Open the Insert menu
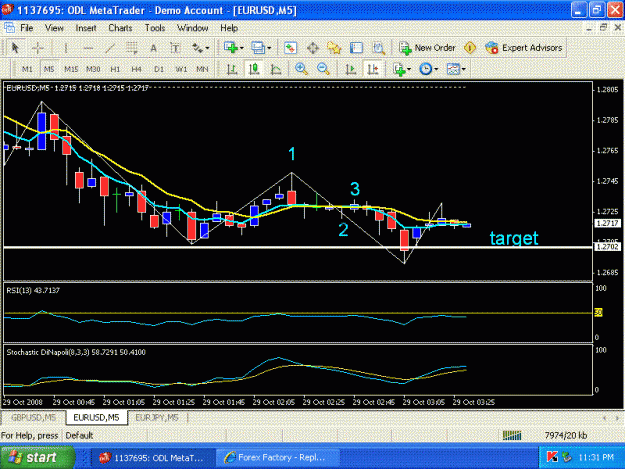Screen dimensions: 625x469 86,28
